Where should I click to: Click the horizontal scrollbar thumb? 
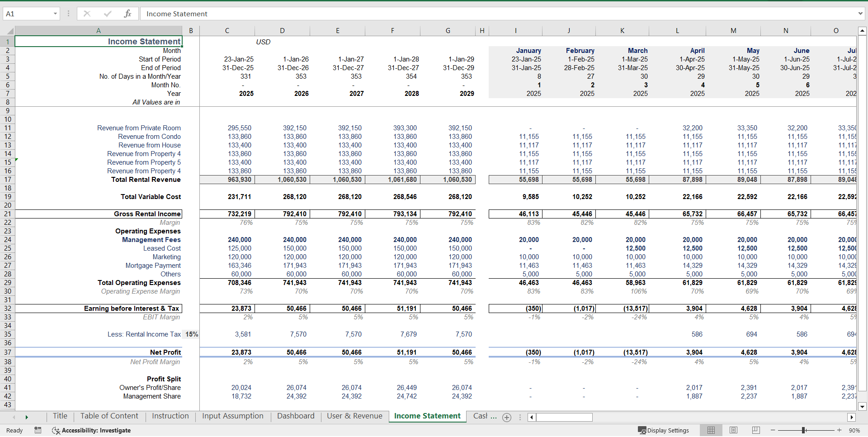(x=564, y=417)
